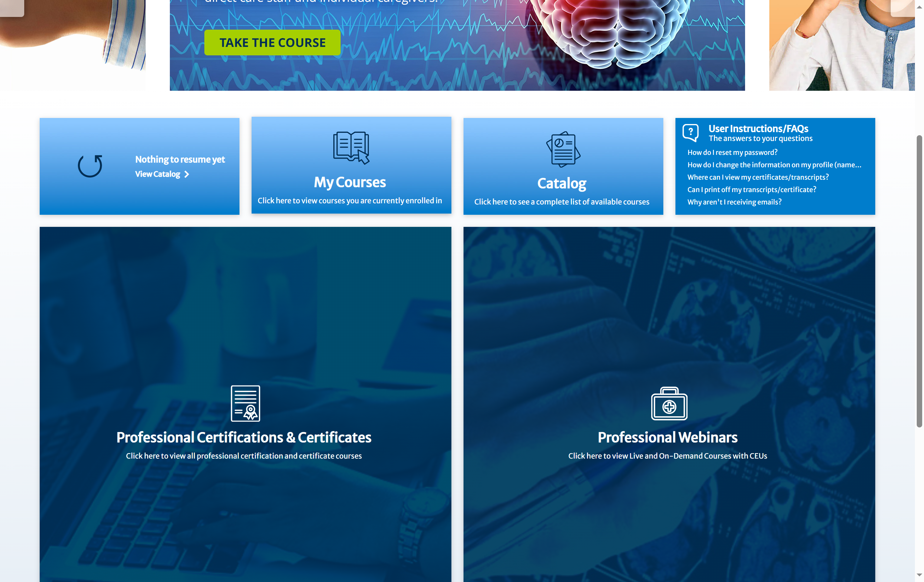Click text about Live and On-Demand Courses
Screen dimensions: 924x582
point(668,456)
